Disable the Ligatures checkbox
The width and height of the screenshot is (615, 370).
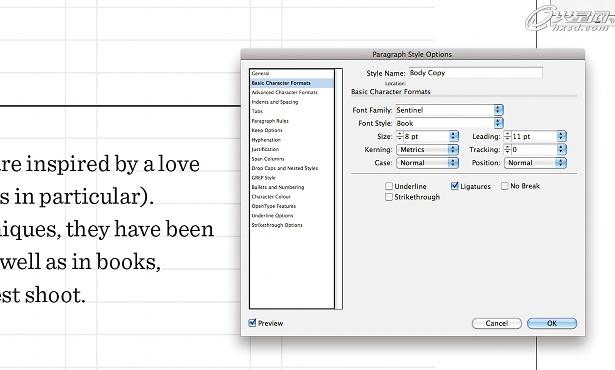[455, 186]
